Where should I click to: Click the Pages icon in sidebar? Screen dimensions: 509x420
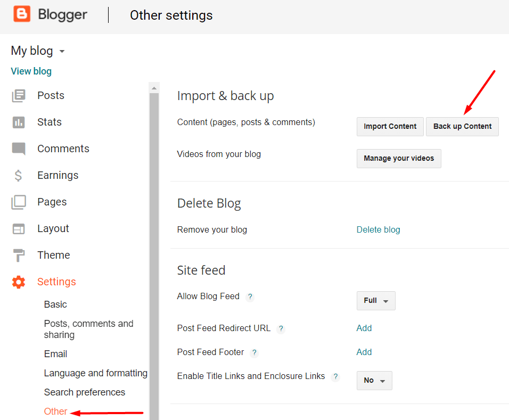[x=19, y=202]
